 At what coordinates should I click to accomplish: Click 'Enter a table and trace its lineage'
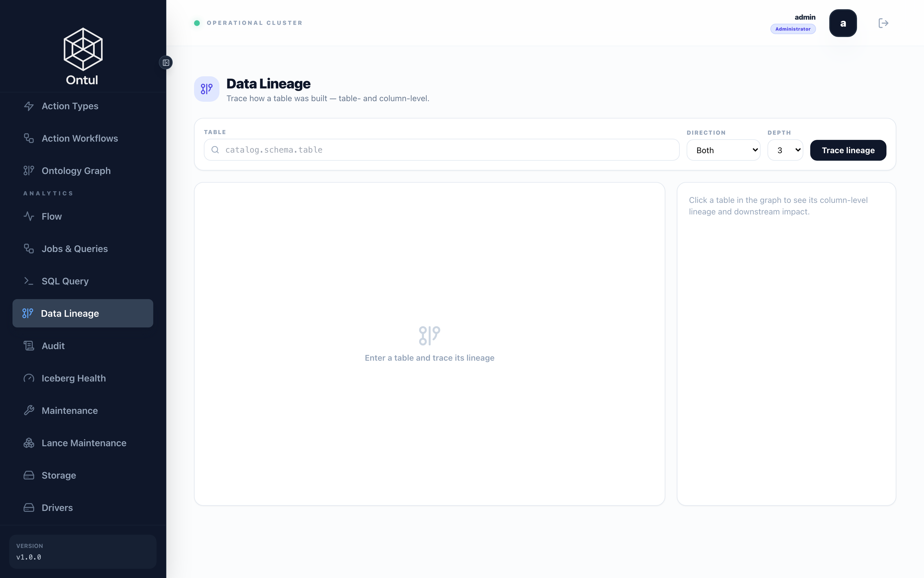[430, 358]
